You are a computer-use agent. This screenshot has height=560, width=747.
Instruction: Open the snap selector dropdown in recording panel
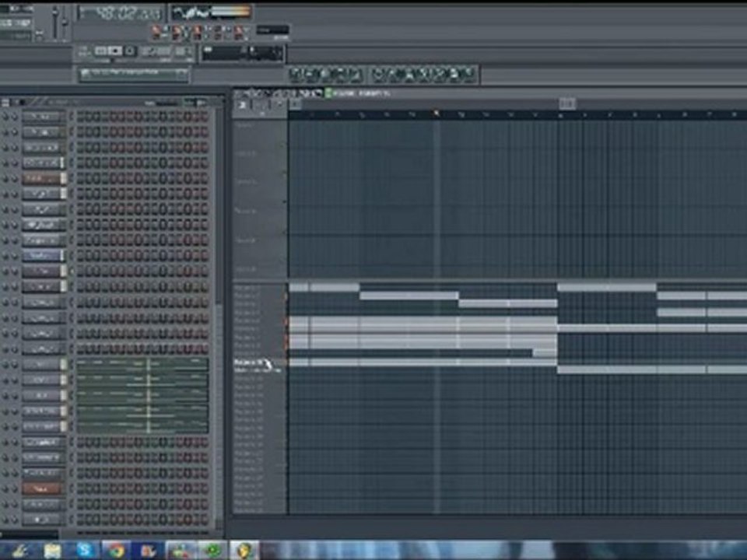click(272, 30)
